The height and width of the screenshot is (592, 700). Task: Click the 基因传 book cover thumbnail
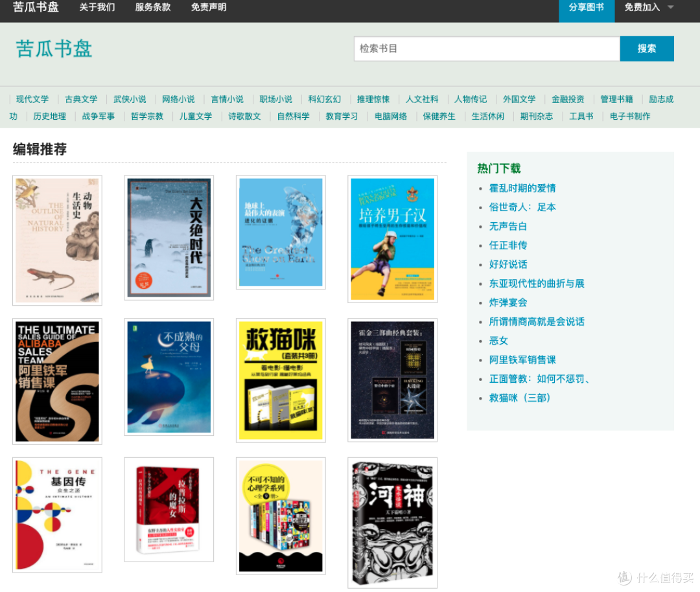pyautogui.click(x=56, y=514)
